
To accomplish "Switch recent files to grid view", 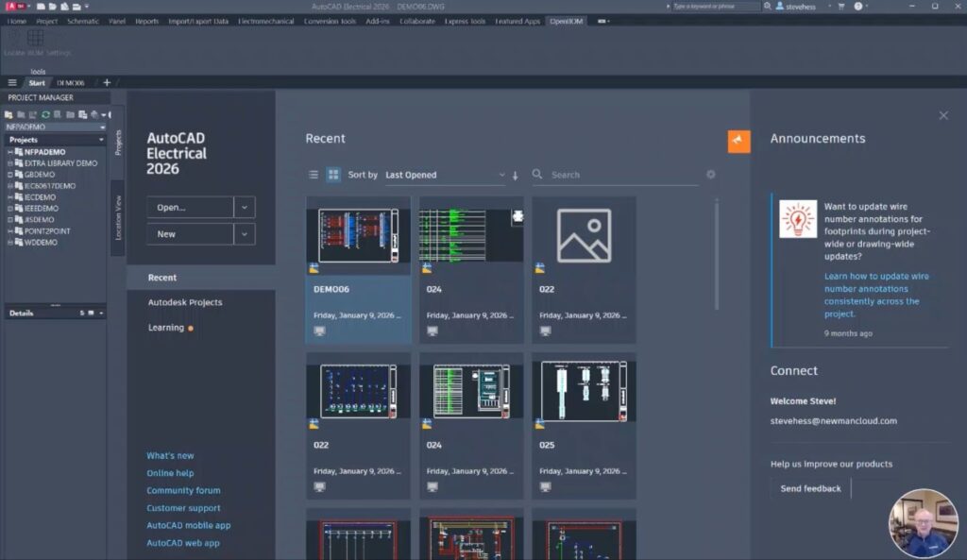I will (x=333, y=175).
